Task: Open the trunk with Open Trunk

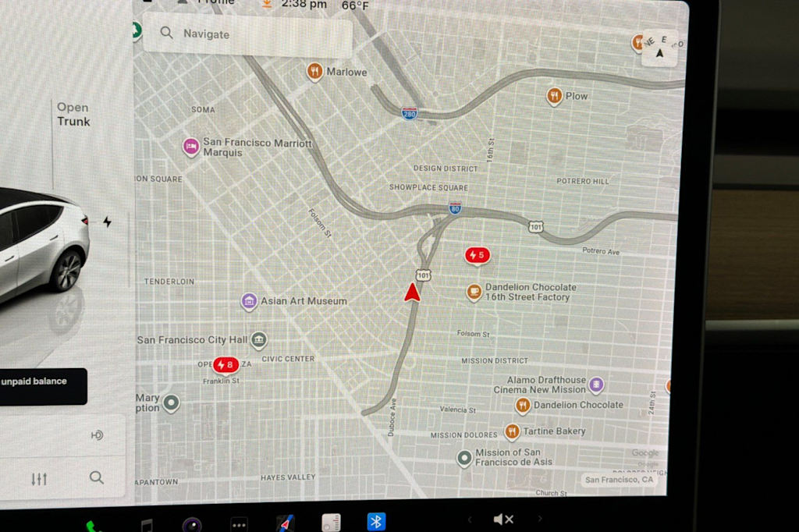Action: [73, 115]
